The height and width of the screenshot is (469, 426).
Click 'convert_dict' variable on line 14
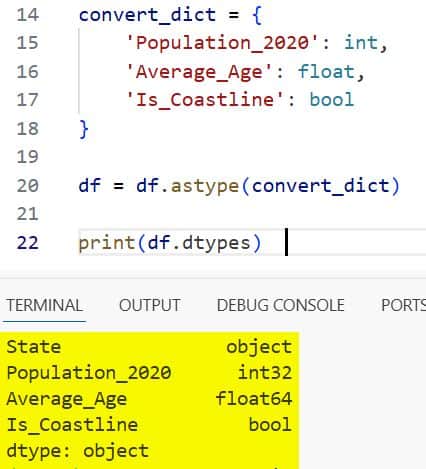click(147, 16)
